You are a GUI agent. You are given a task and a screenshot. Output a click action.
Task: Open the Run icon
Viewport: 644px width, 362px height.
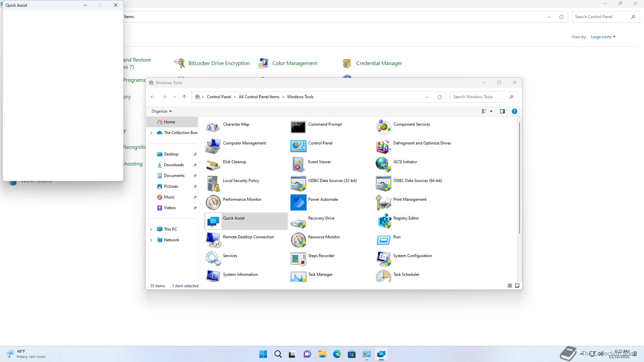(x=383, y=240)
